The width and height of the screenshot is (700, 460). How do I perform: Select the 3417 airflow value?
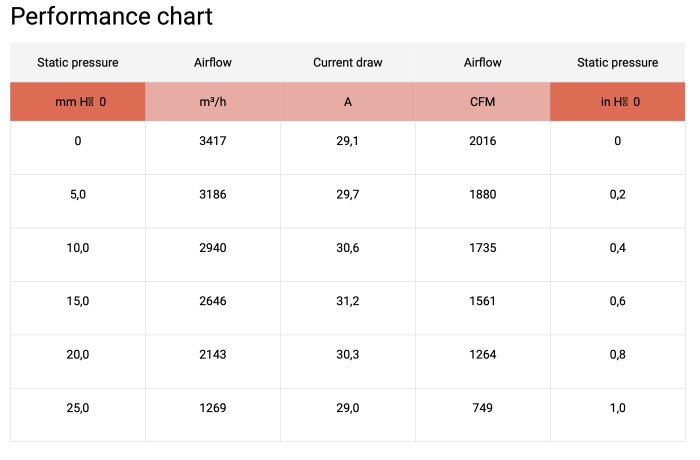click(213, 141)
